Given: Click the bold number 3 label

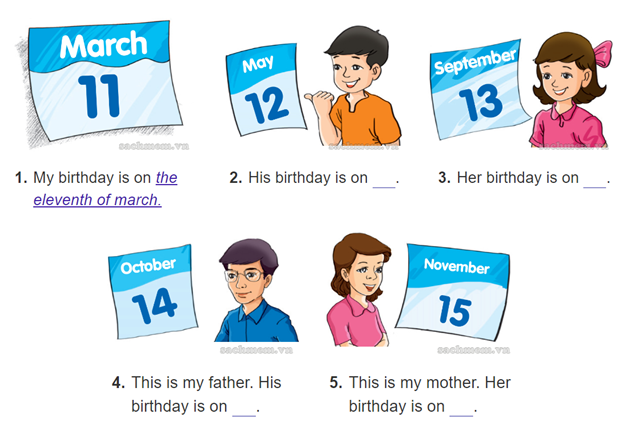Looking at the screenshot, I should [445, 178].
